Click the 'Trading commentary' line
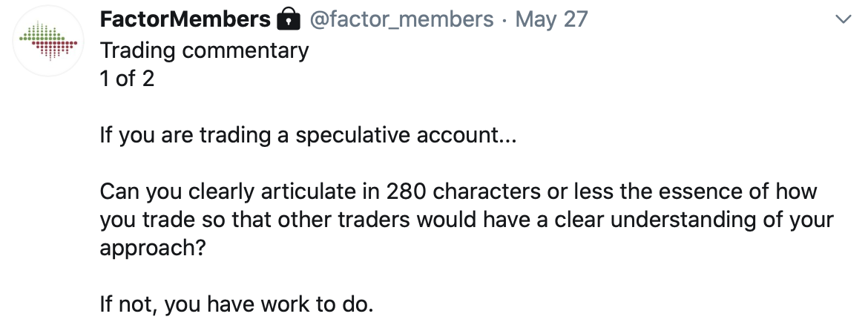The height and width of the screenshot is (328, 868). click(204, 51)
